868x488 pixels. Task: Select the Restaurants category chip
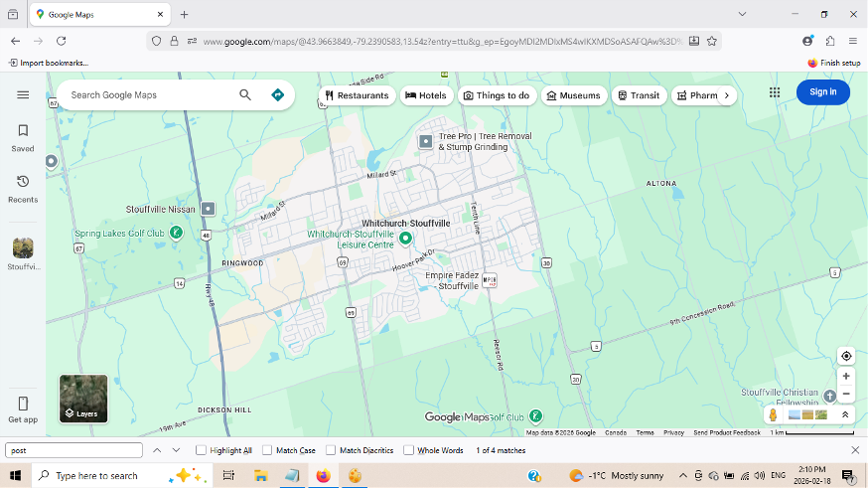(x=357, y=95)
